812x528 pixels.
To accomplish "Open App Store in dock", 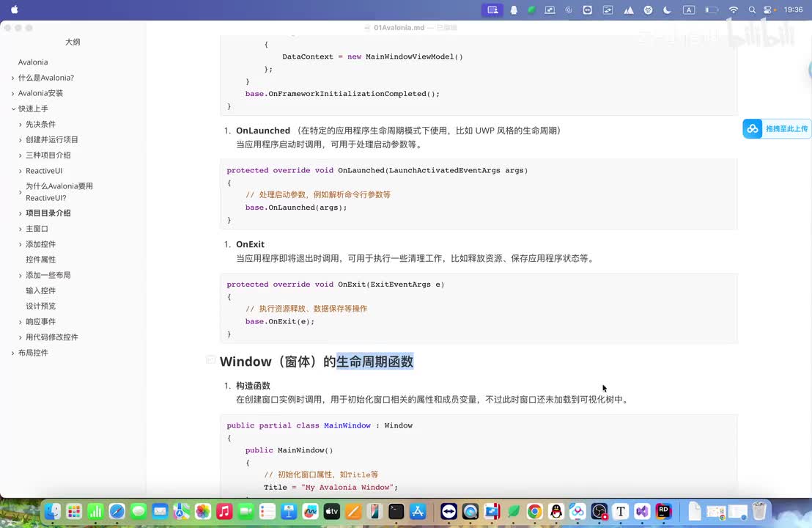I will pyautogui.click(x=418, y=512).
